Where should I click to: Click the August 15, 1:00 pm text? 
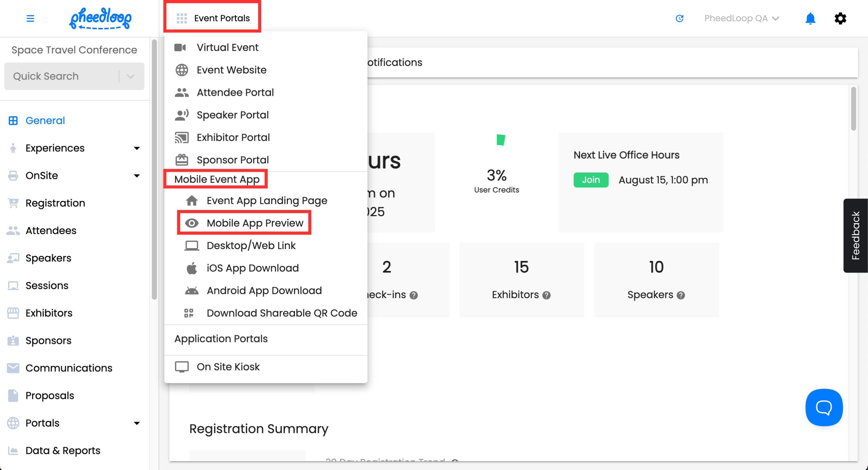tap(663, 180)
